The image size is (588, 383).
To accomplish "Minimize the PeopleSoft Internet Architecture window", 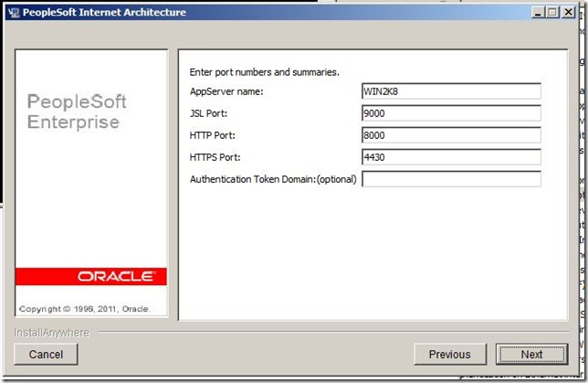I will [x=538, y=13].
